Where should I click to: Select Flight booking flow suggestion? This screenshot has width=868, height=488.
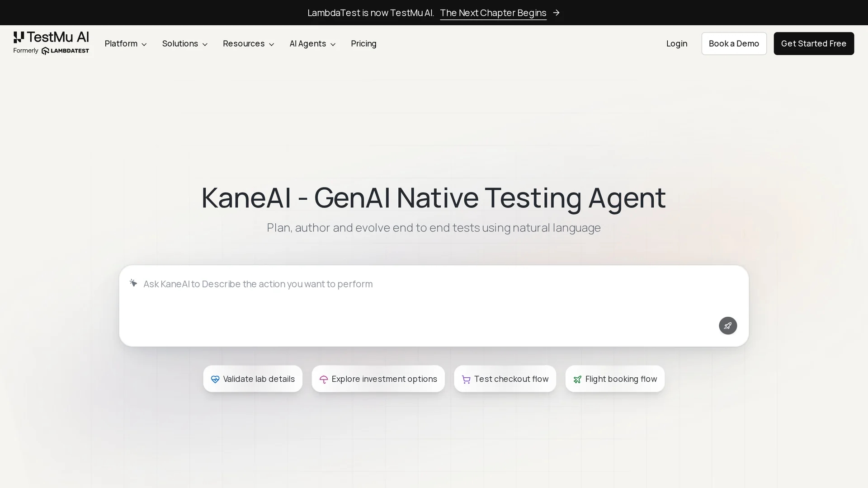(x=615, y=379)
